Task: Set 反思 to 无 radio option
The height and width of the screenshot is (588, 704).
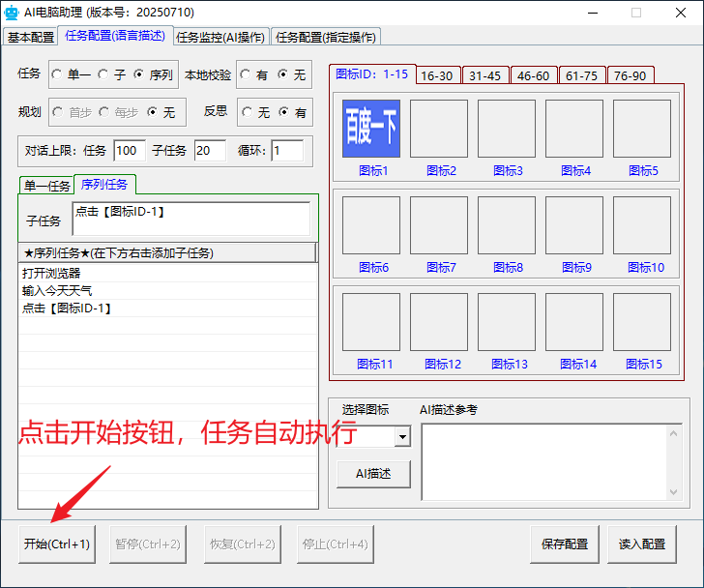Action: coord(246,112)
